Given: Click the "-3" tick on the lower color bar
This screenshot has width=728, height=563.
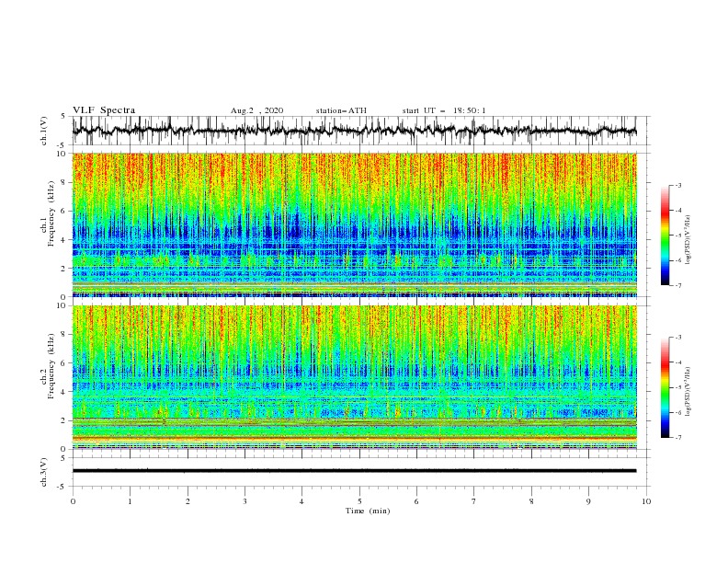Looking at the screenshot, I should pos(678,338).
